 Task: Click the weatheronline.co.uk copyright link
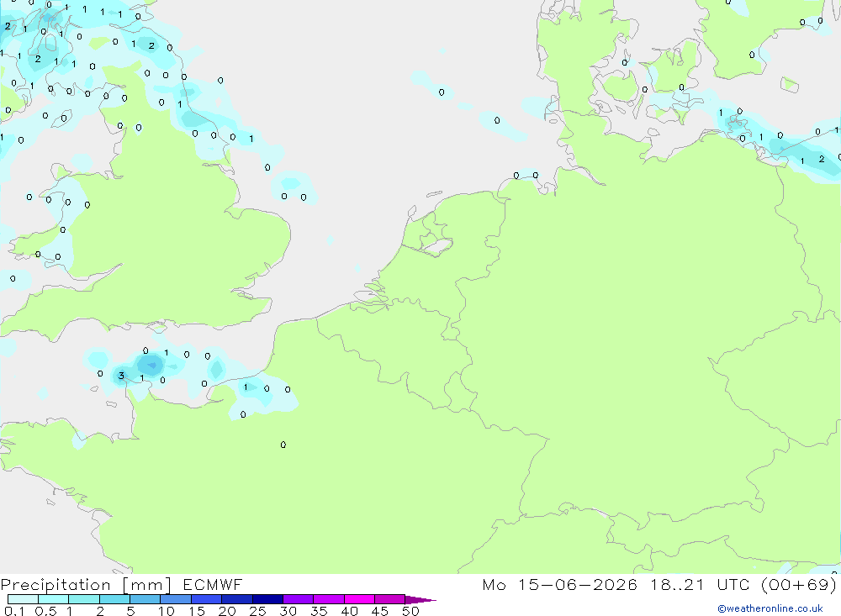[x=770, y=608]
